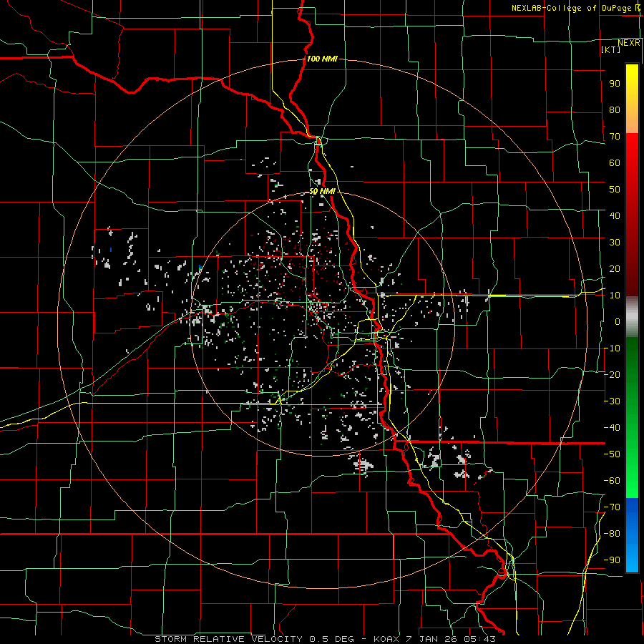Screen dimensions: 644x644
Task: Click the positive 60 scale value
Action: (615, 162)
